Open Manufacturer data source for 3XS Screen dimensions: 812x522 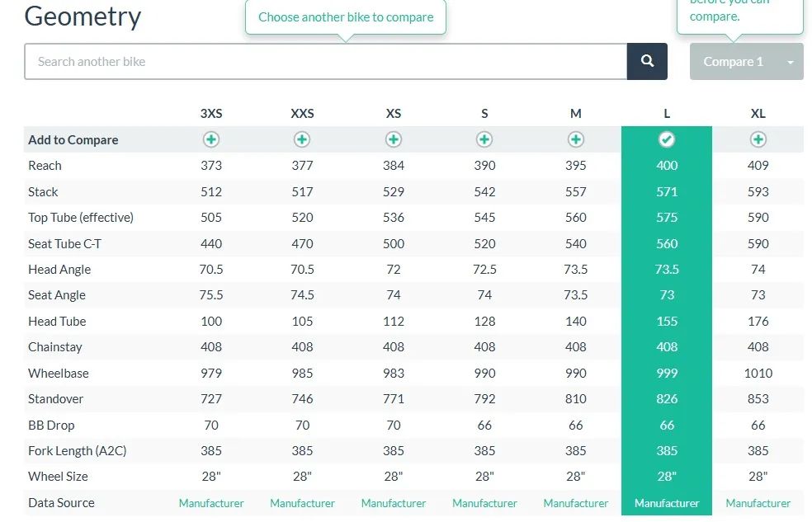tap(211, 503)
